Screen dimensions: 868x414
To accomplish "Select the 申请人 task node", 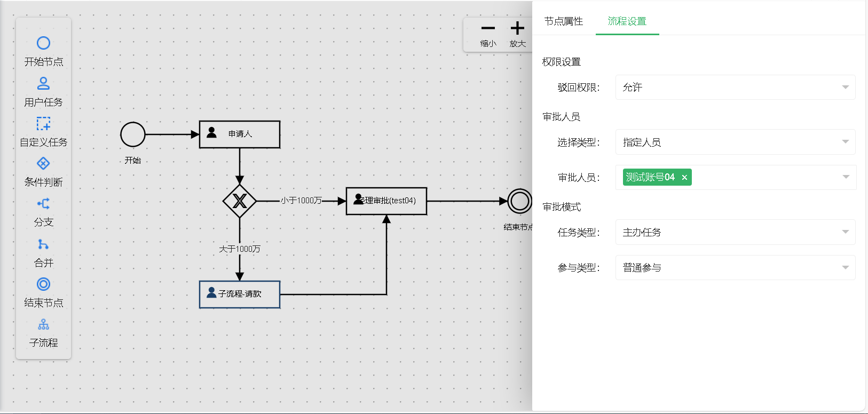I will pos(240,134).
